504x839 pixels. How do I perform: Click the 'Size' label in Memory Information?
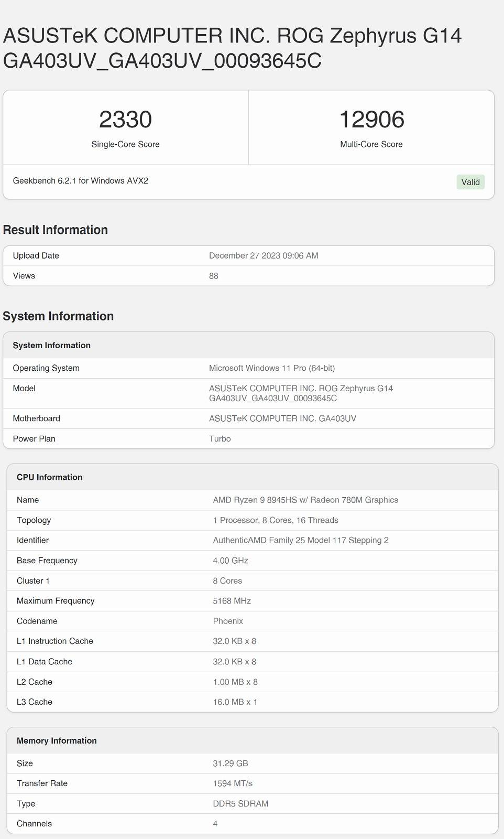pyautogui.click(x=25, y=763)
